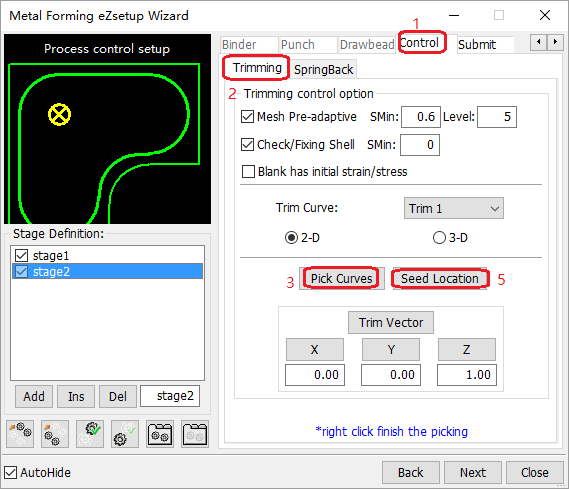Click the second gear icon with orange arrow

55,434
